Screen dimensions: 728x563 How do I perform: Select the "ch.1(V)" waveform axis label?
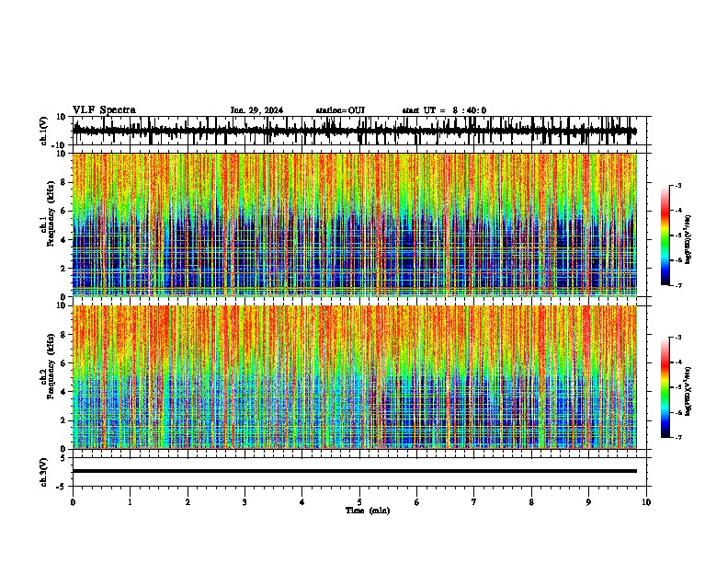44,131
